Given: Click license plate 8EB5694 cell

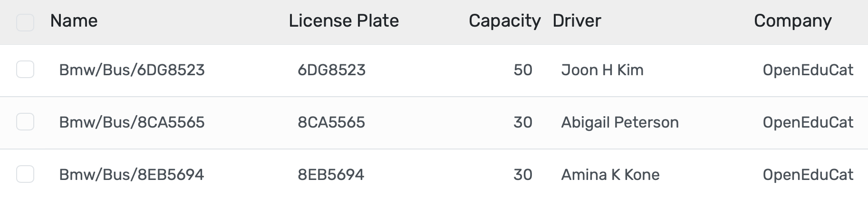Looking at the screenshot, I should [x=331, y=175].
